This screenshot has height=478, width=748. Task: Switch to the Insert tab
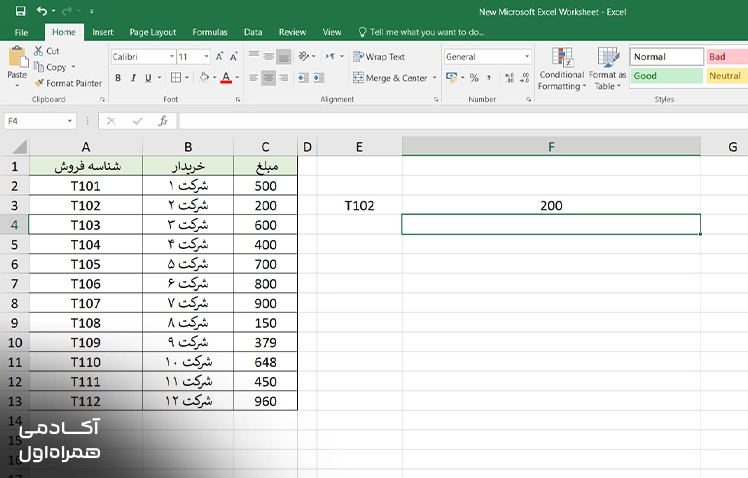103,32
